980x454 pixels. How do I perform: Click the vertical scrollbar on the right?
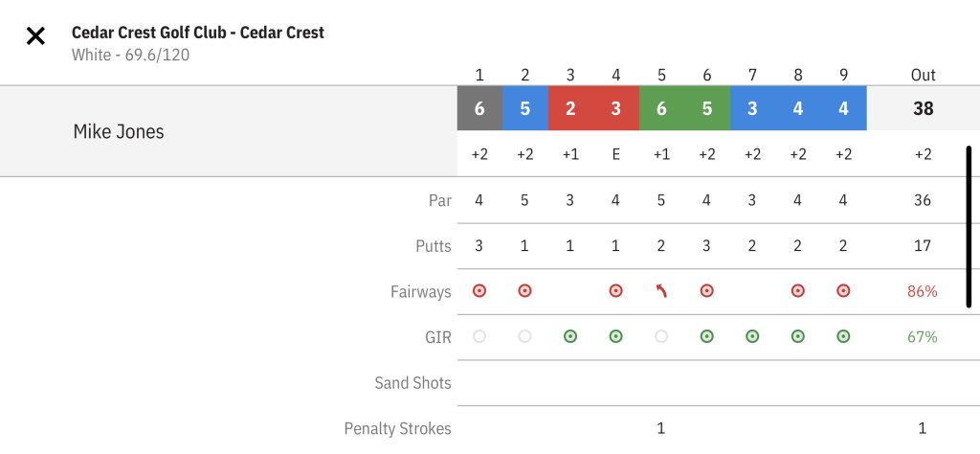coord(969,227)
